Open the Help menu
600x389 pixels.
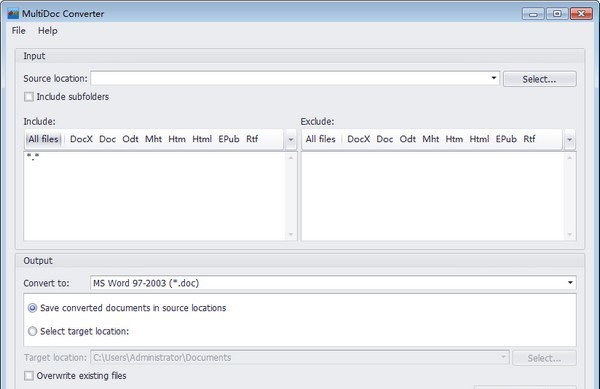pos(47,31)
